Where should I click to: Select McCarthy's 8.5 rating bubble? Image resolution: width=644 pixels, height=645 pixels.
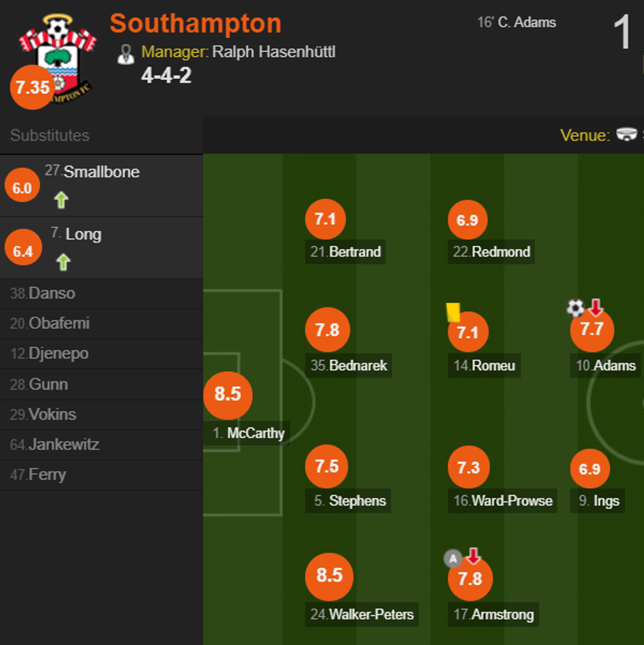[x=227, y=394]
